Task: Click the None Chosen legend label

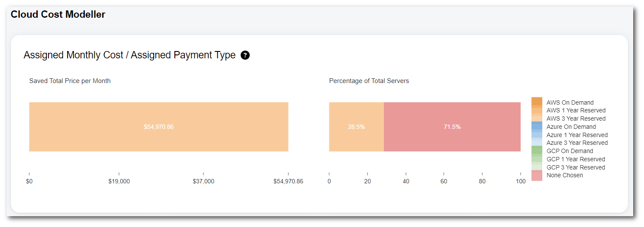Action: 564,175
